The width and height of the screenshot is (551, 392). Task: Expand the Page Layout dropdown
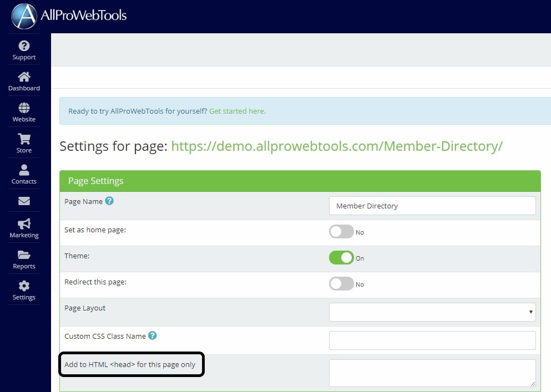click(432, 312)
